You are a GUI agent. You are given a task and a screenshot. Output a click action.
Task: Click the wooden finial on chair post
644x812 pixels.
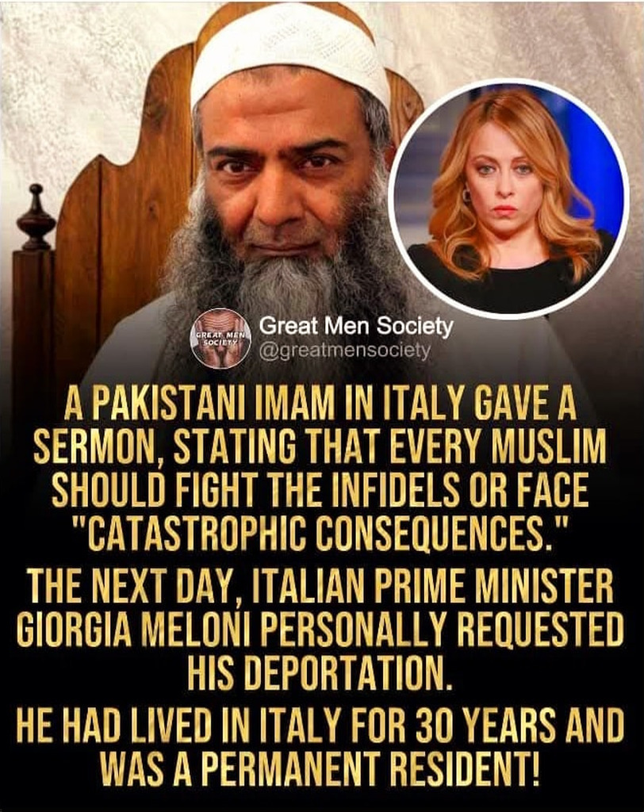[x=36, y=217]
